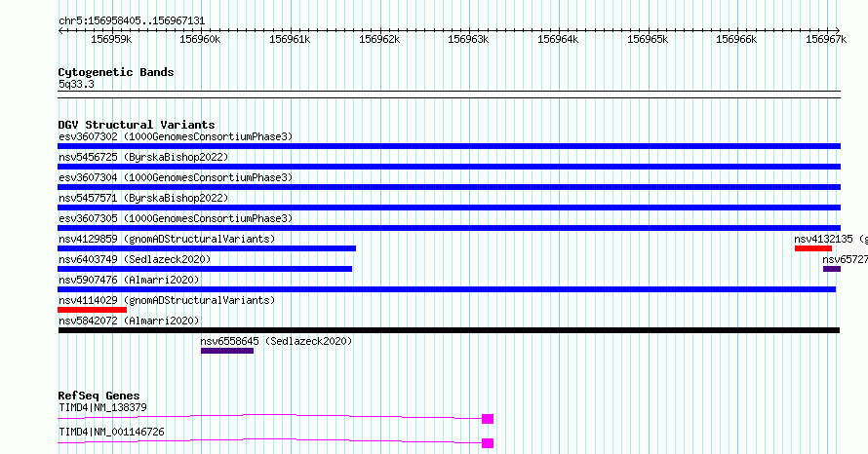Click the 156964k ruler tick label

(x=558, y=39)
